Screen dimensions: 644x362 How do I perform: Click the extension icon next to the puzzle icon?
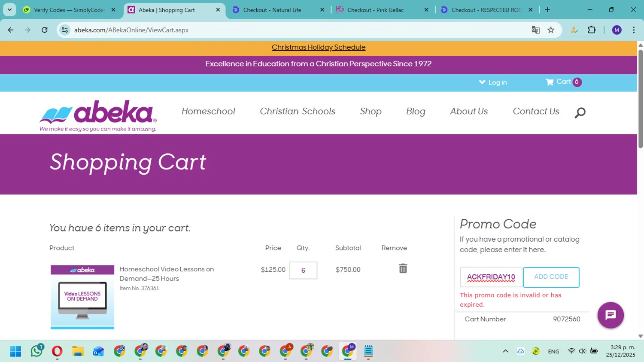(574, 30)
